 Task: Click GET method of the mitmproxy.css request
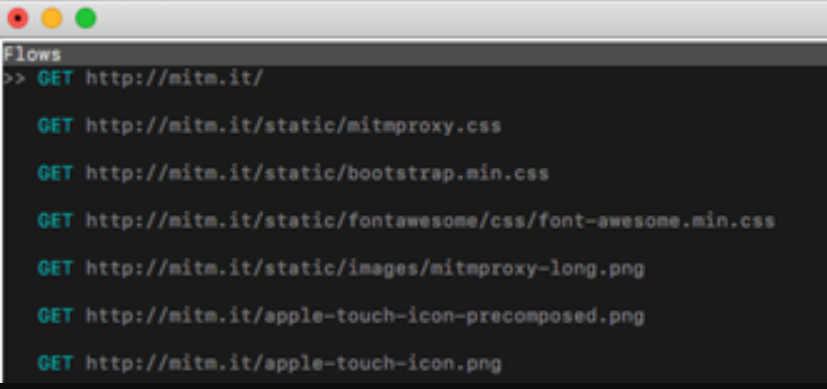pyautogui.click(x=55, y=127)
